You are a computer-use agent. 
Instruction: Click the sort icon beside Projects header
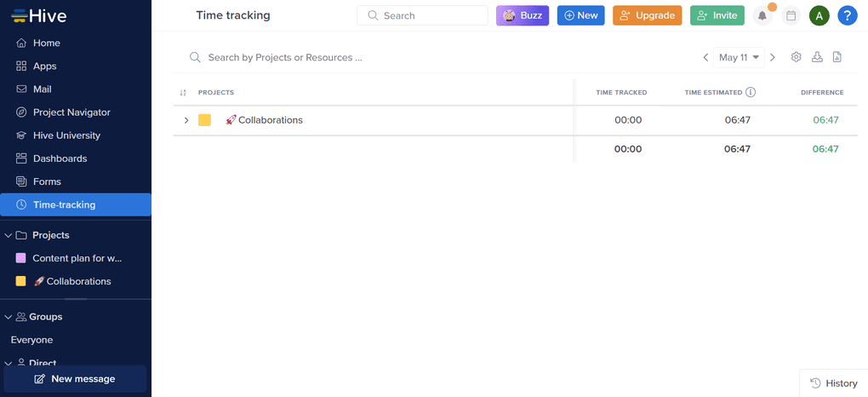tap(183, 93)
